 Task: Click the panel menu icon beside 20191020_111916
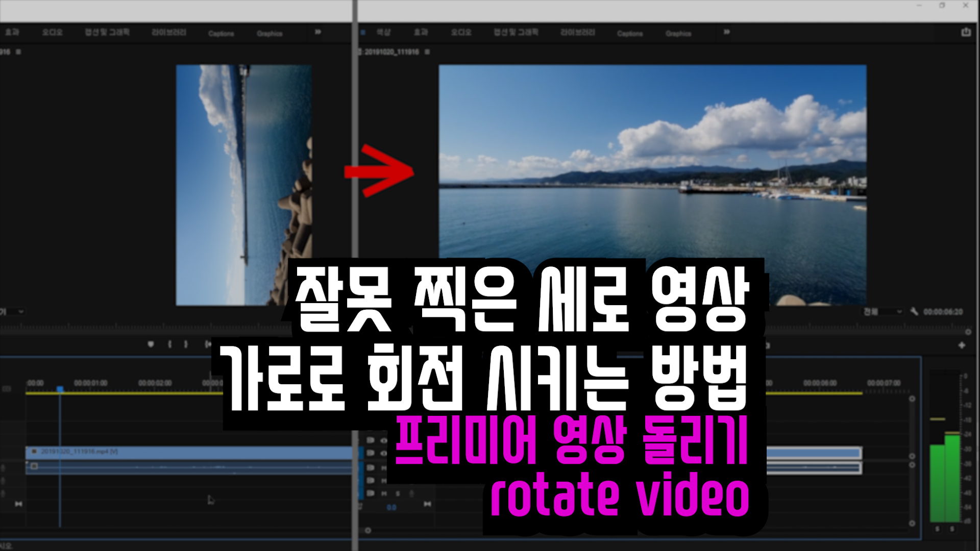click(x=427, y=52)
